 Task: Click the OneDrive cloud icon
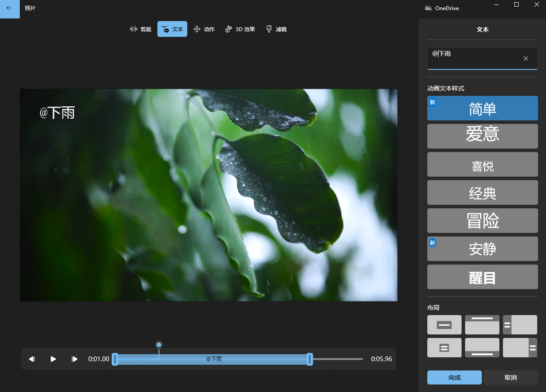[428, 8]
